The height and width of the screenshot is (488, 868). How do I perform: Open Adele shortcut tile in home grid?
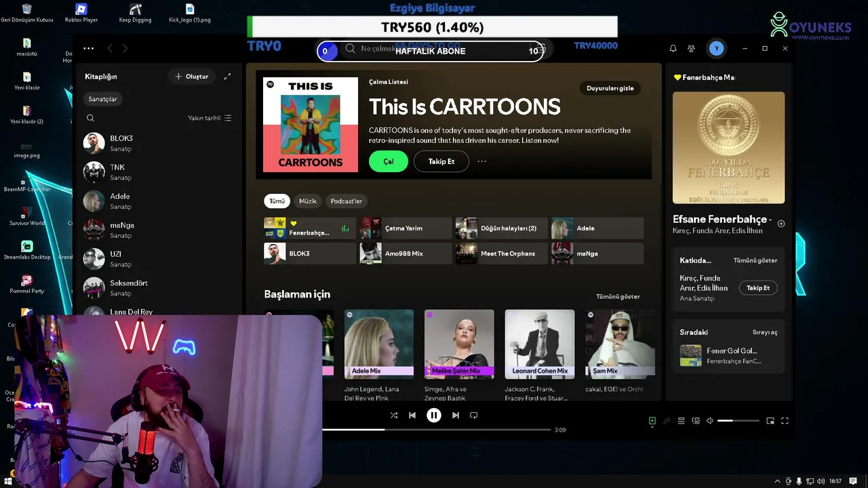597,228
